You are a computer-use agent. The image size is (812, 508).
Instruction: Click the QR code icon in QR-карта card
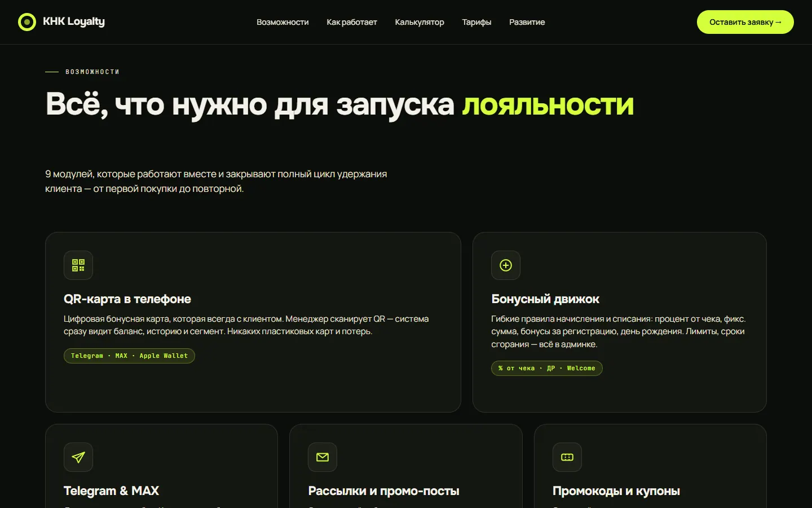tap(78, 265)
